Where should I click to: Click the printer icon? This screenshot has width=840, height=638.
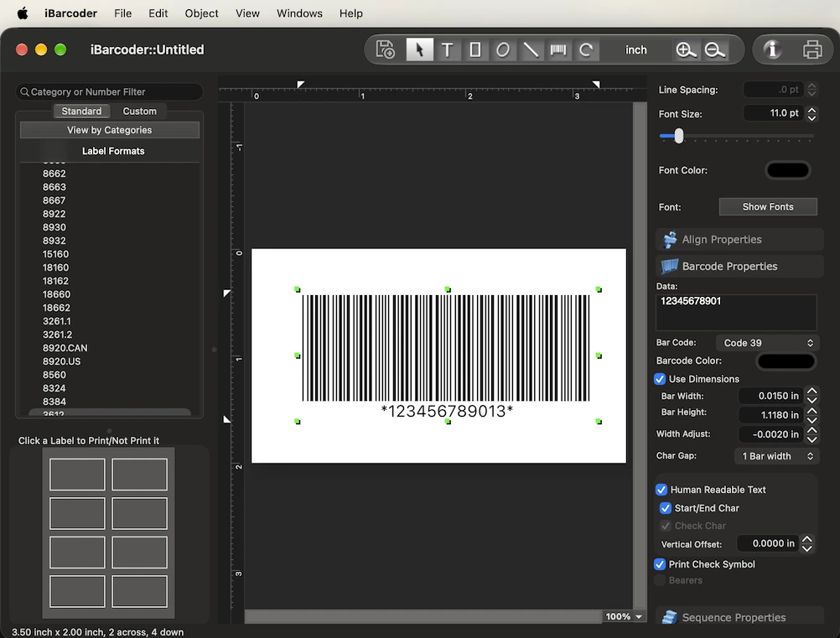pos(812,49)
